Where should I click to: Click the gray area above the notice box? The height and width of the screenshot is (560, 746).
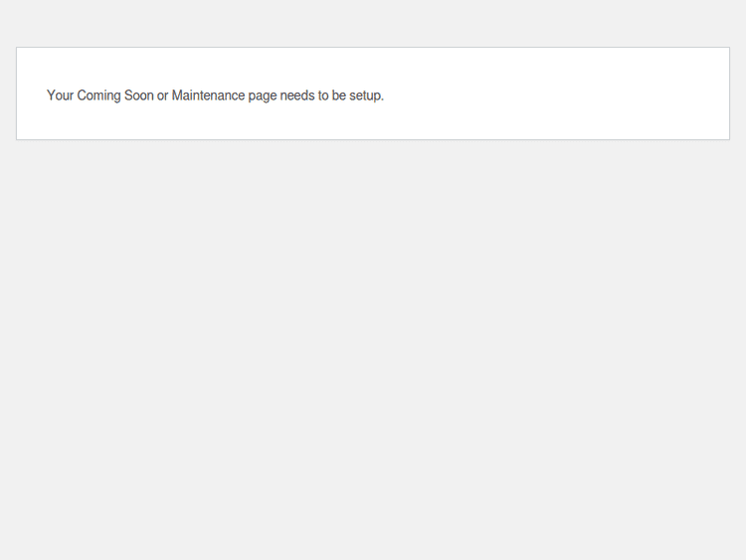(373, 24)
